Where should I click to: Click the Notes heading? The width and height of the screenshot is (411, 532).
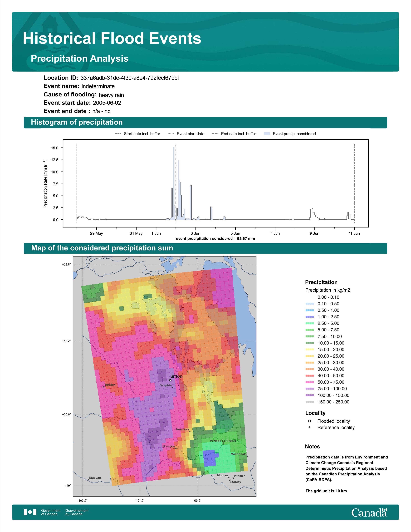pyautogui.click(x=312, y=447)
